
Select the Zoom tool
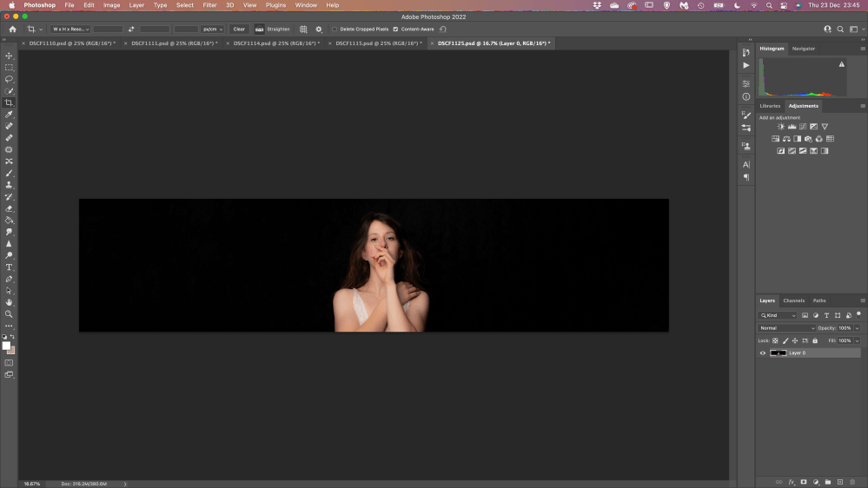tap(10, 314)
